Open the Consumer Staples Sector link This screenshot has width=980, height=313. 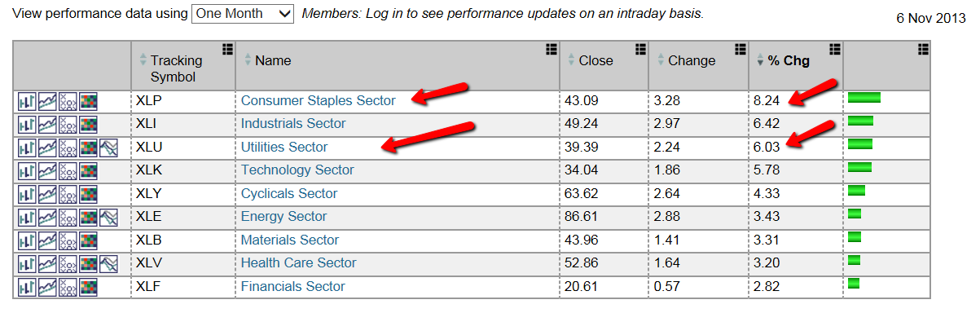(x=318, y=101)
